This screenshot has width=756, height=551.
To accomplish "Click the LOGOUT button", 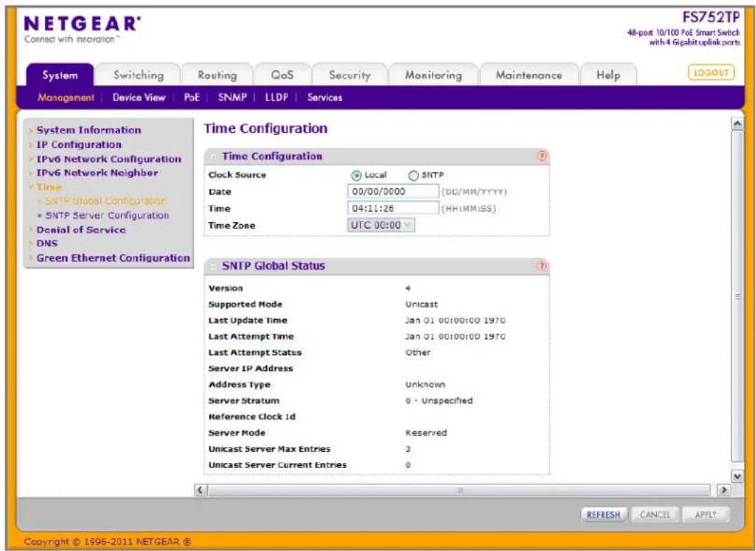I will pyautogui.click(x=710, y=72).
